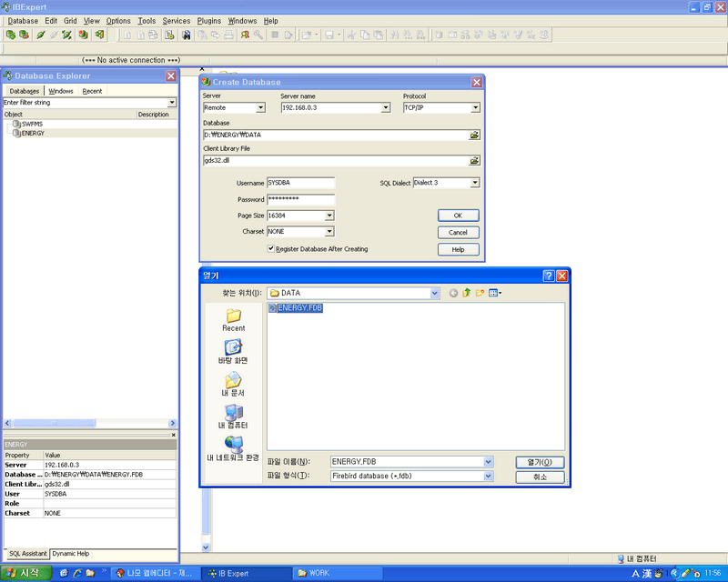728x582 pixels.
Task: Go to 내 컴퓨터 in Open dialog
Action: [233, 416]
